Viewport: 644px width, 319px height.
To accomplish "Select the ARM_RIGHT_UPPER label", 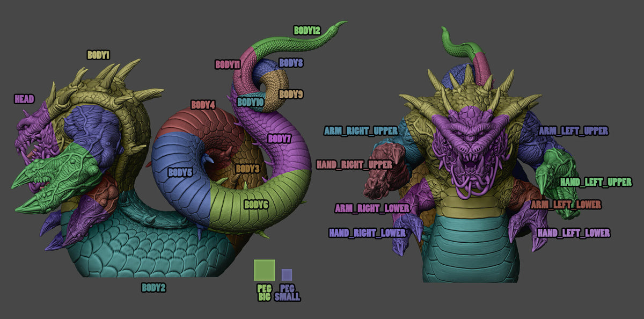I will 361,129.
